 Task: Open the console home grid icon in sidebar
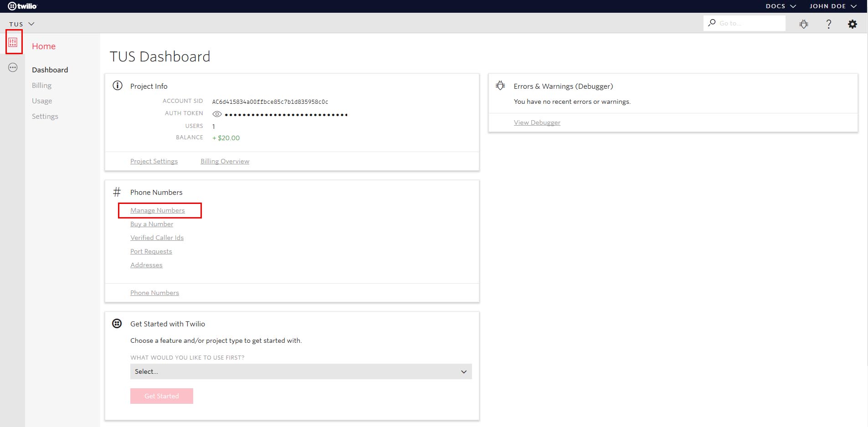(x=13, y=42)
